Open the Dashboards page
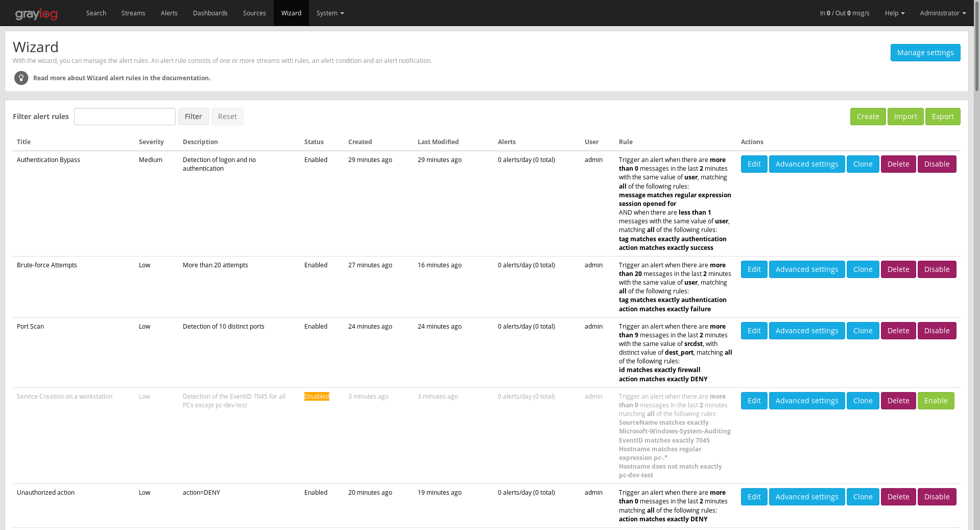Screen dimensions: 980x530 [210, 13]
